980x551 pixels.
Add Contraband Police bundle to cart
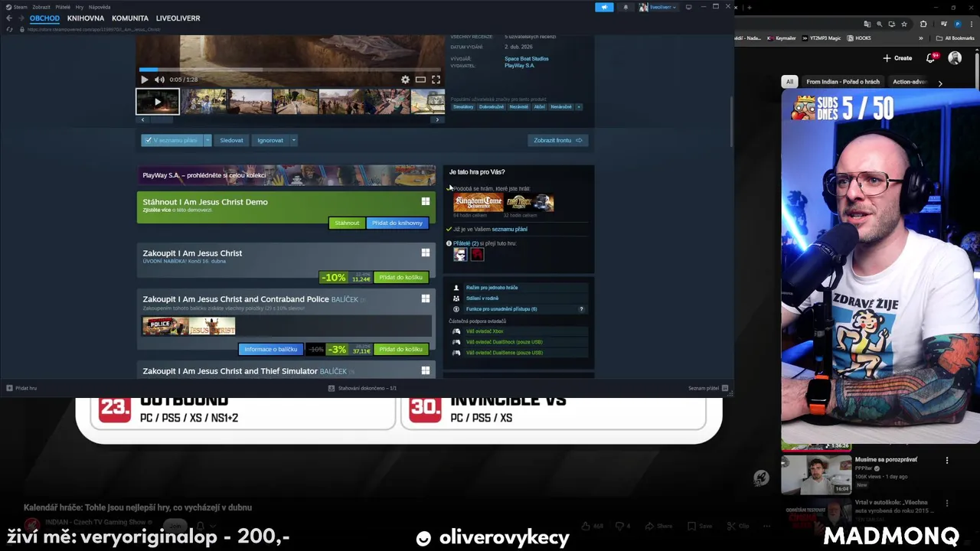(x=400, y=349)
